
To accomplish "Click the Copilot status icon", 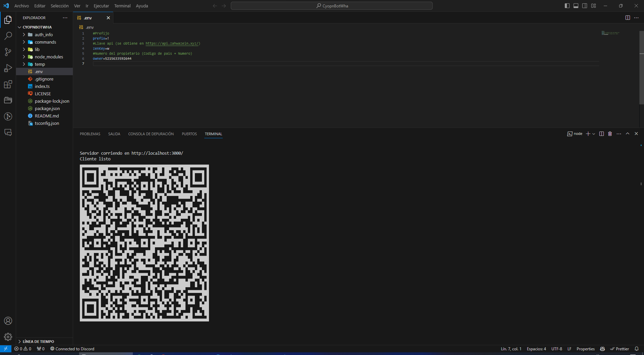I will (x=602, y=349).
